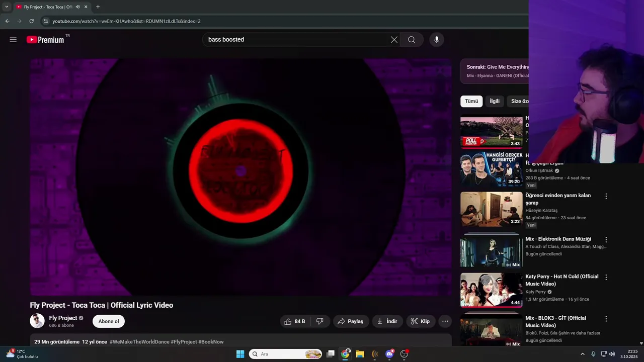The height and width of the screenshot is (362, 644).
Task: Expand the Sonraki mix playlist panel
Action: [495, 71]
